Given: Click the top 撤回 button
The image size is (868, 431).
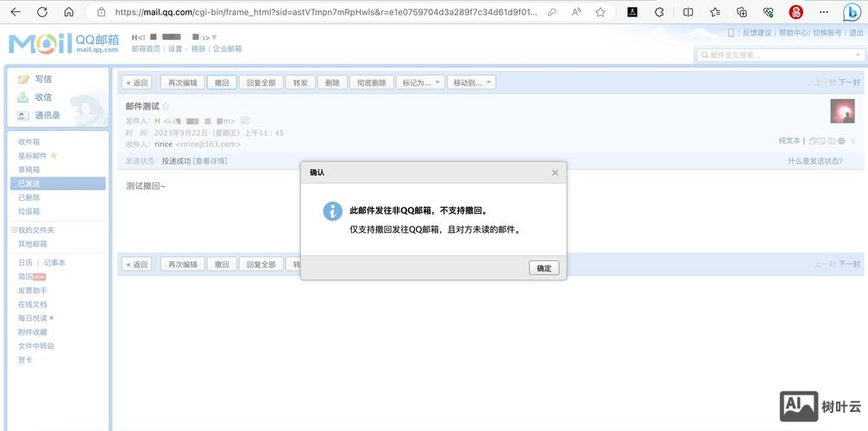Looking at the screenshot, I should click(222, 83).
